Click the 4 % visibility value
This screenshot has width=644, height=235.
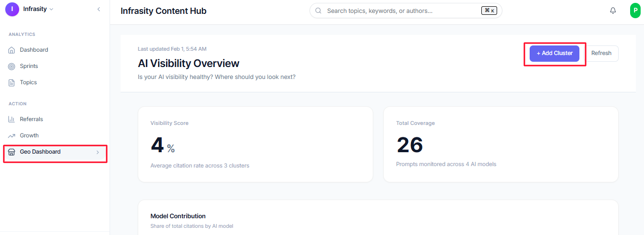coord(163,145)
